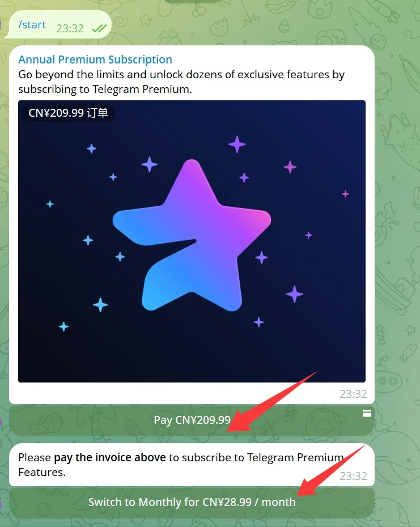Open the Annual Premium Subscription title
The image size is (420, 527).
(x=95, y=59)
